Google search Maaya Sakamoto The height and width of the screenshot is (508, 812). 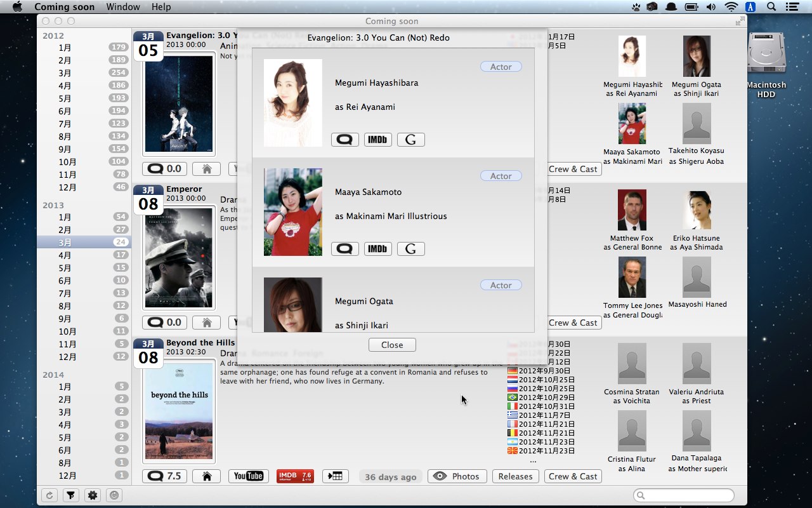pyautogui.click(x=411, y=249)
